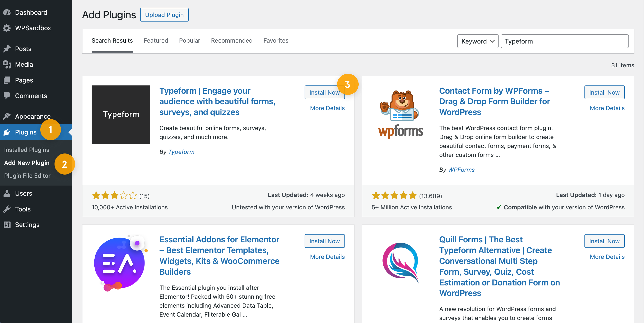The image size is (644, 323).
Task: Open the Keyword search type dropdown
Action: click(478, 41)
